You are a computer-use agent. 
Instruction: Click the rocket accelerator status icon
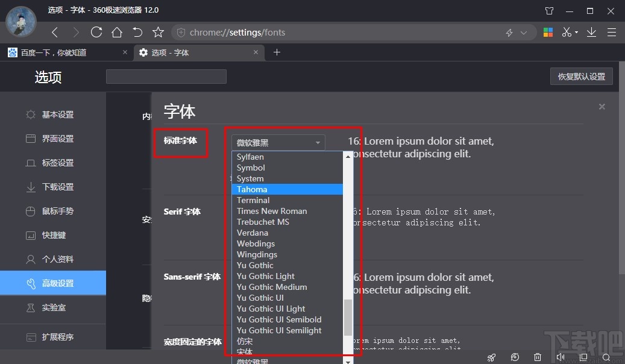[x=491, y=357]
